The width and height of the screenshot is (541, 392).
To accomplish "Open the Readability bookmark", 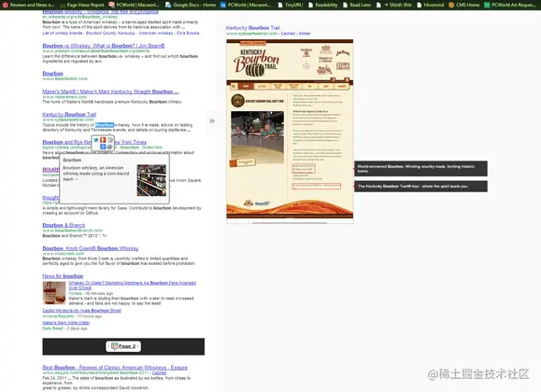I will point(323,5).
